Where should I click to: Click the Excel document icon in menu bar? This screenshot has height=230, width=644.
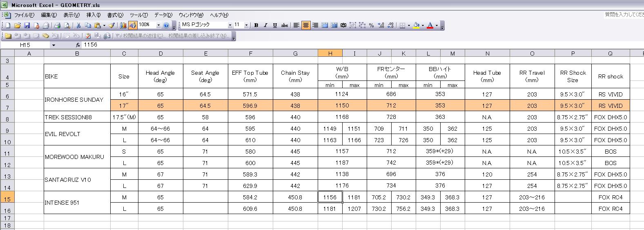7,15
